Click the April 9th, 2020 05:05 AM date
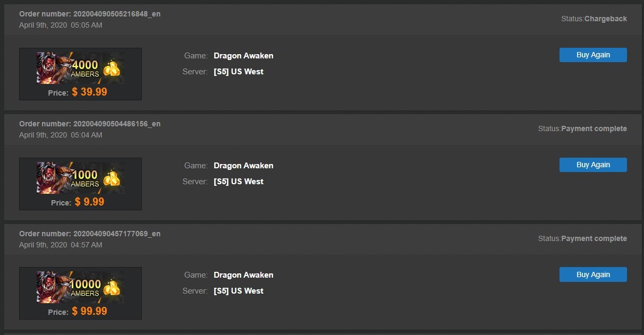Viewport: 644px width, 335px height. (x=61, y=25)
